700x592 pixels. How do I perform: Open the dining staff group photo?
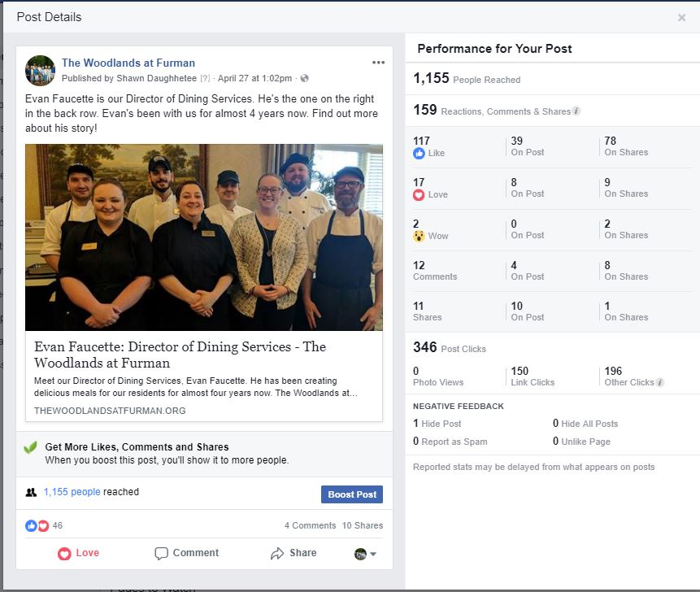click(x=204, y=237)
